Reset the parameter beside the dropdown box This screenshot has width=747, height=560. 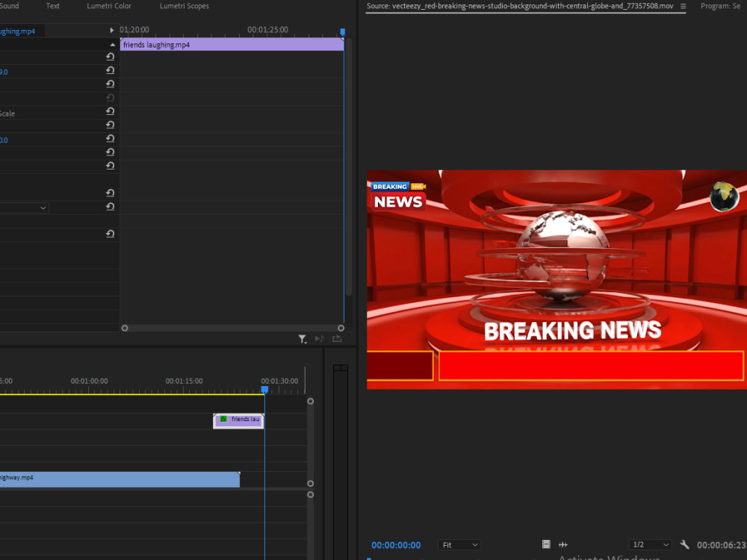[110, 207]
